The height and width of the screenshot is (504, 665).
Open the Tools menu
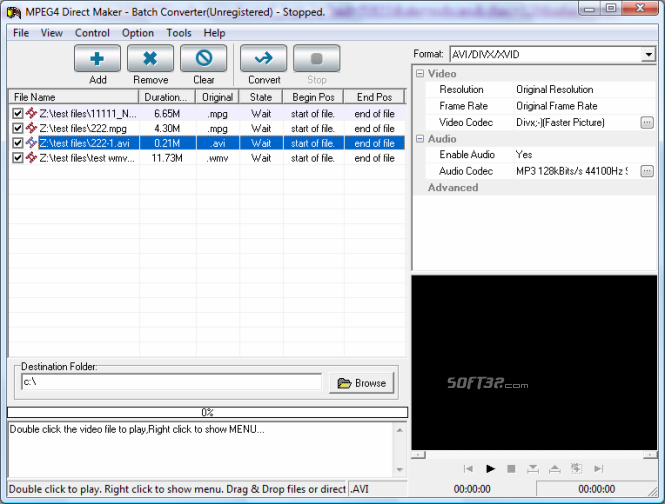[179, 33]
